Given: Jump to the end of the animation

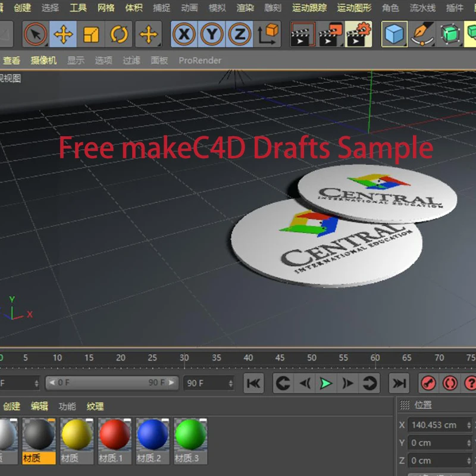Looking at the screenshot, I should pyautogui.click(x=399, y=383).
